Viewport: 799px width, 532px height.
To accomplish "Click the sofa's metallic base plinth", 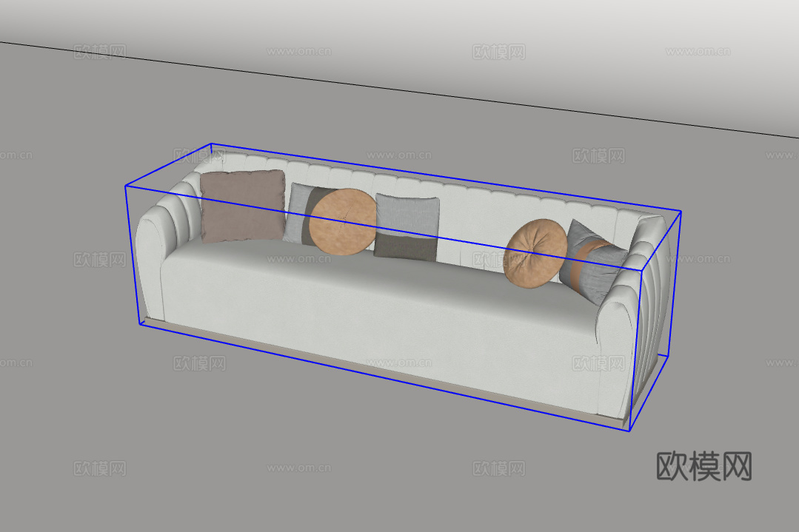I will point(382,371).
